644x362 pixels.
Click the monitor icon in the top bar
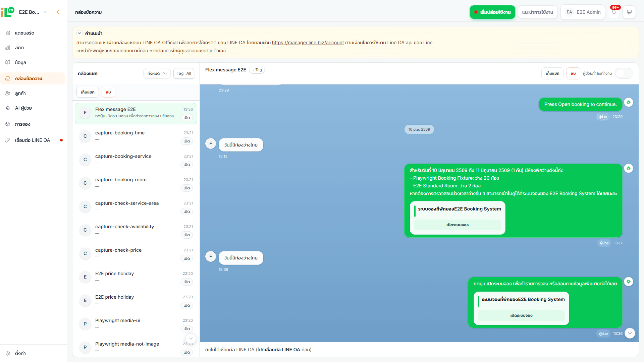click(629, 12)
